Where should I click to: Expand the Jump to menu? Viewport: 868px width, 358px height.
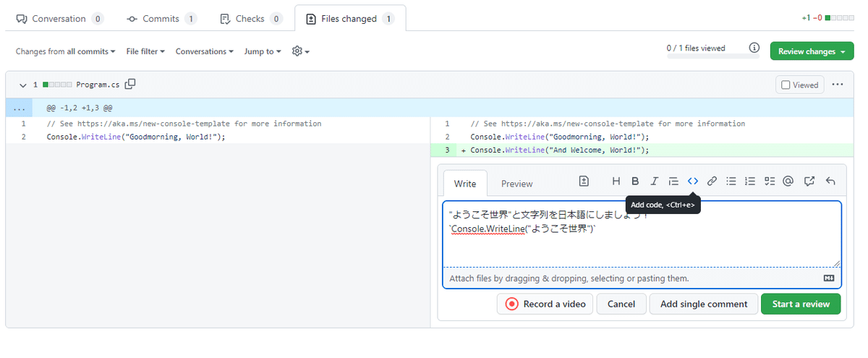[x=263, y=51]
